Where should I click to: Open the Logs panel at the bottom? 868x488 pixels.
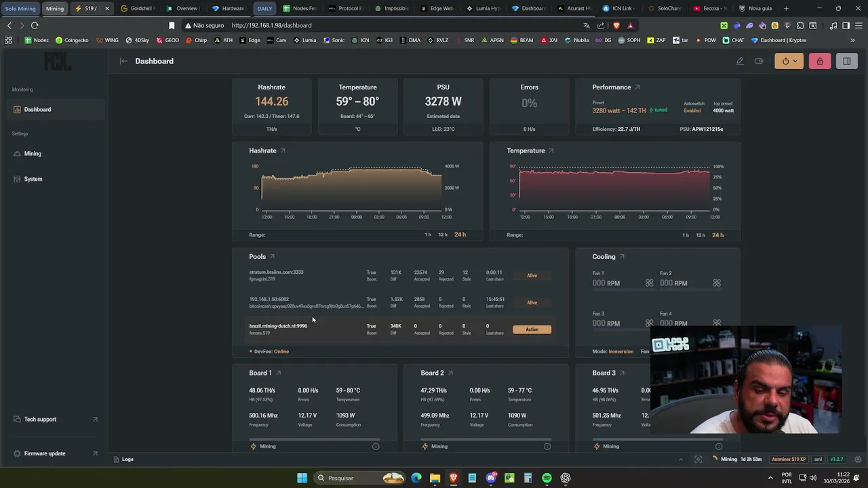tap(123, 460)
